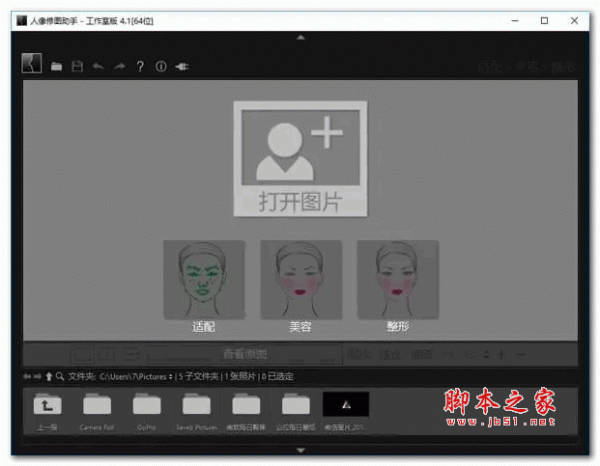Click the open folder icon in toolbar

point(57,66)
